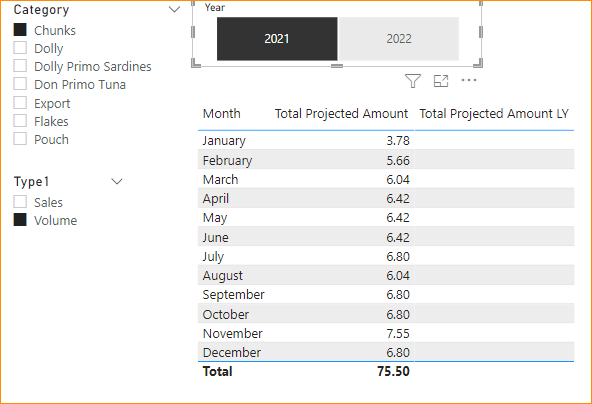Uncheck the Chunks category checkbox

tap(20, 30)
